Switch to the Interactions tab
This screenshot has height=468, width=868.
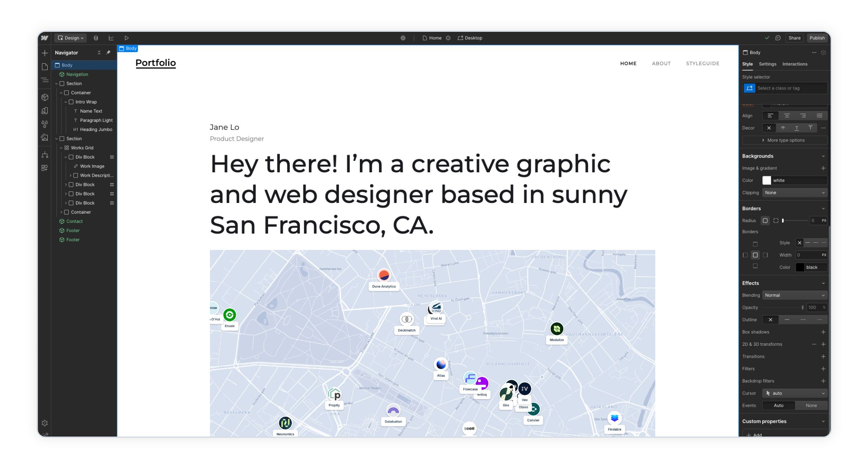click(x=795, y=64)
